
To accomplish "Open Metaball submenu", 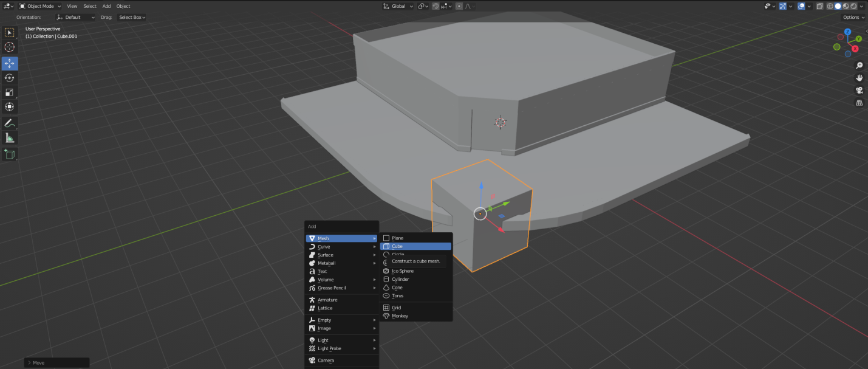I will pyautogui.click(x=342, y=263).
